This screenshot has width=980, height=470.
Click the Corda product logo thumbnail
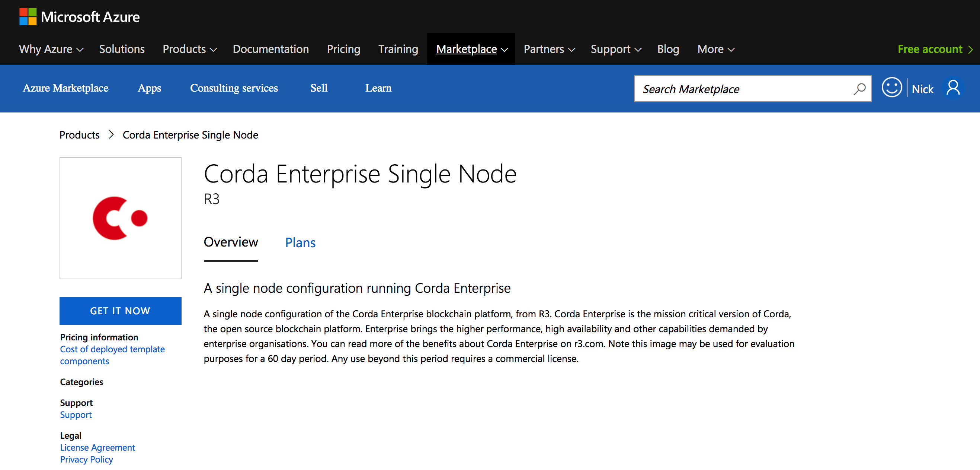(120, 218)
